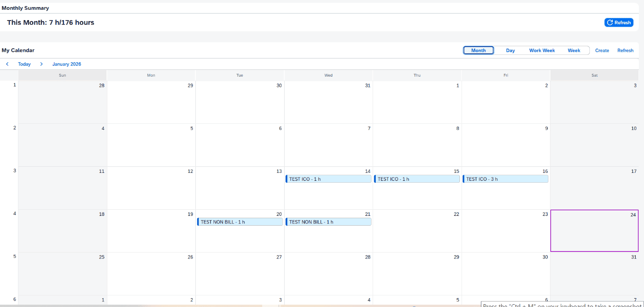Jump to Today in the calendar
The image size is (644, 307).
coord(24,64)
